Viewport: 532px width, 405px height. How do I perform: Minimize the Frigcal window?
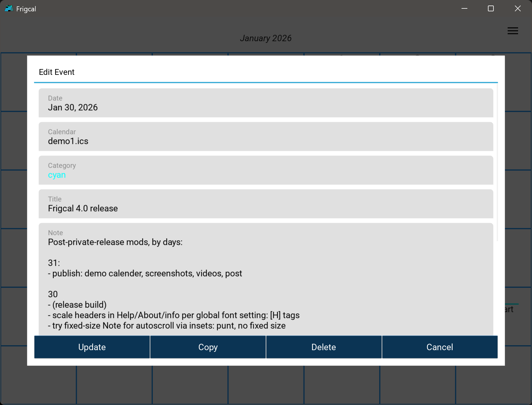click(464, 9)
